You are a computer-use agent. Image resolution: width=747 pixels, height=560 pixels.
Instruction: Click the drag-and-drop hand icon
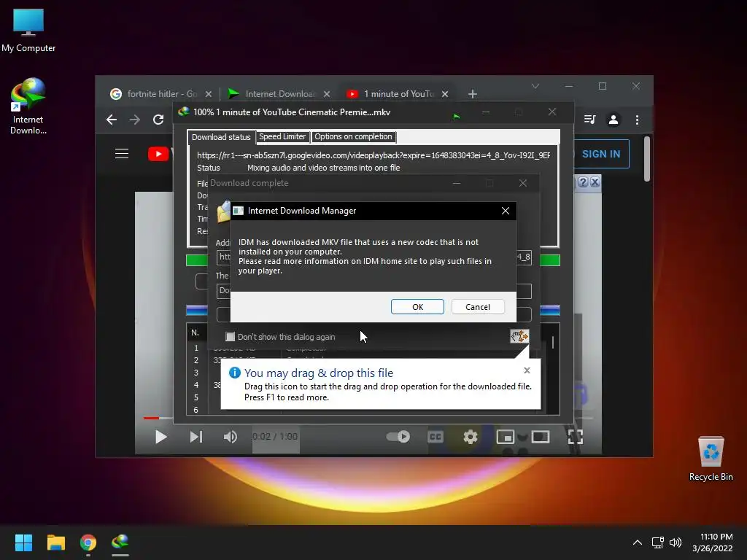[519, 336]
